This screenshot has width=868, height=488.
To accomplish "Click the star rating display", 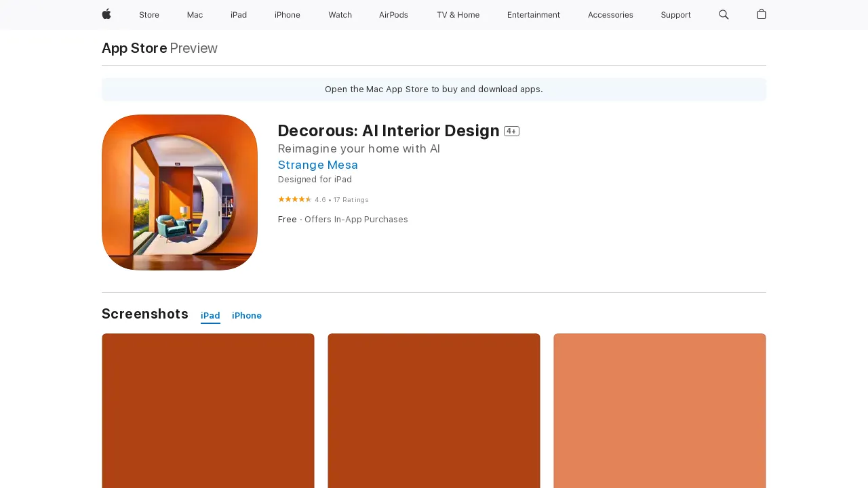I will click(x=295, y=199).
